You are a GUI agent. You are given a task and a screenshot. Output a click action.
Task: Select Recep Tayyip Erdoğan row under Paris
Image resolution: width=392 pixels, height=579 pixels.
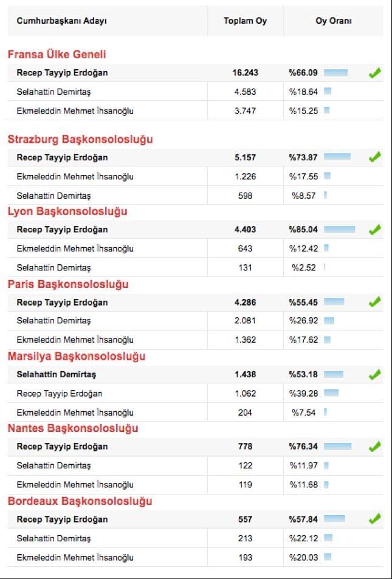[62, 303]
